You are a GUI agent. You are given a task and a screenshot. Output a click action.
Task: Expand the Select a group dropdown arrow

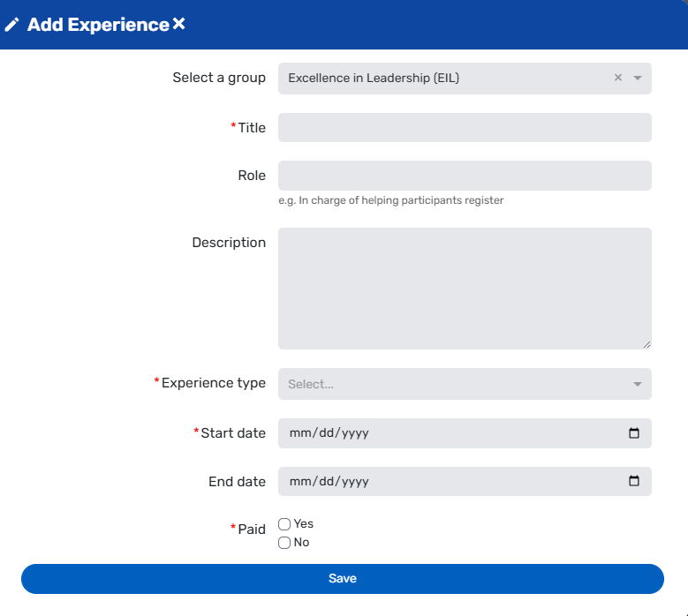[638, 78]
